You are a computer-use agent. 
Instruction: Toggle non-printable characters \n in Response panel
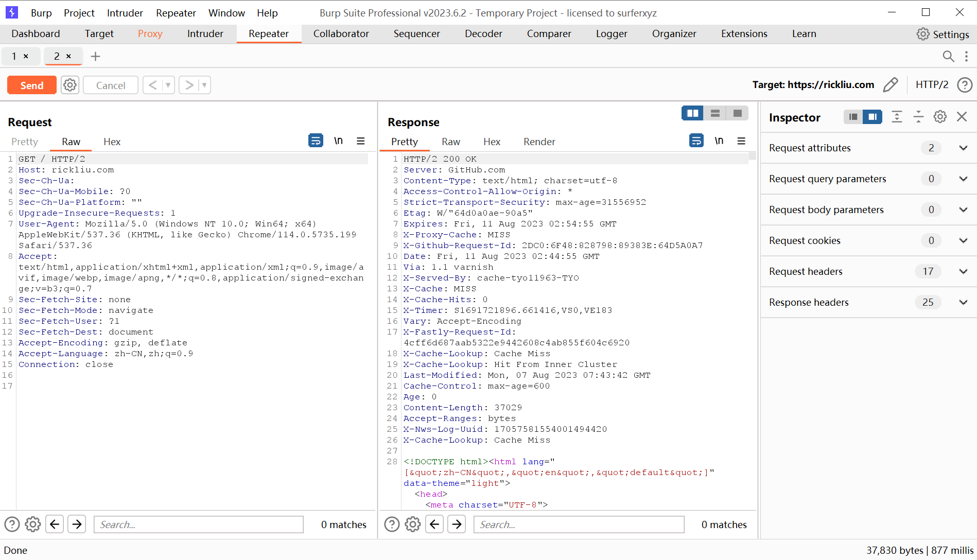[719, 141]
